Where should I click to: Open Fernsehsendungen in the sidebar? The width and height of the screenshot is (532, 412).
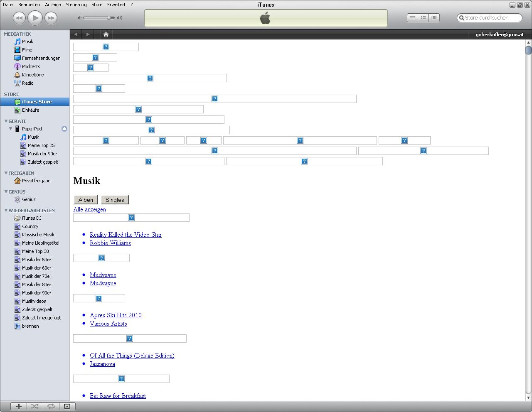[41, 58]
